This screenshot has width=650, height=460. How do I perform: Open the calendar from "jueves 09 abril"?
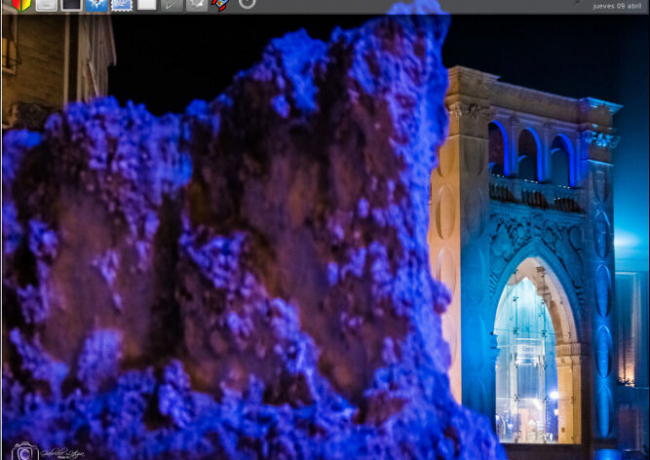618,5
